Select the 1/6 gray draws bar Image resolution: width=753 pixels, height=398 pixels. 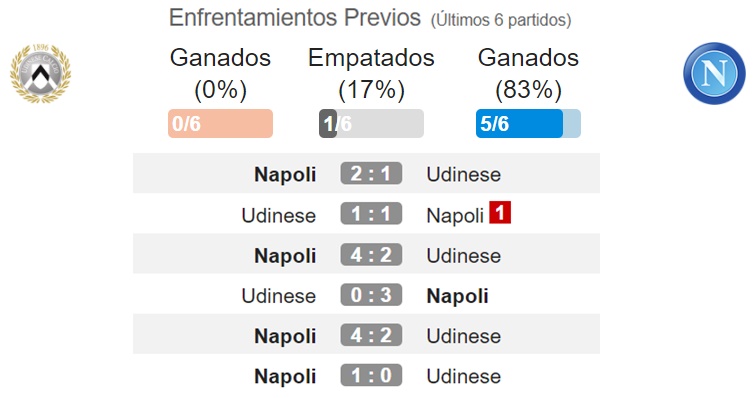[x=371, y=123]
